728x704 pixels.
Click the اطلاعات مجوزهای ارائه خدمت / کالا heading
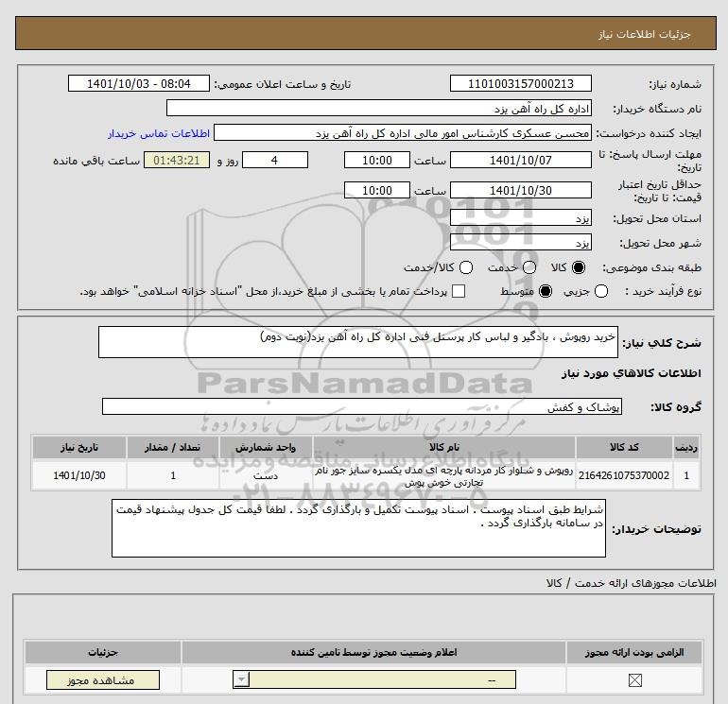631,583
